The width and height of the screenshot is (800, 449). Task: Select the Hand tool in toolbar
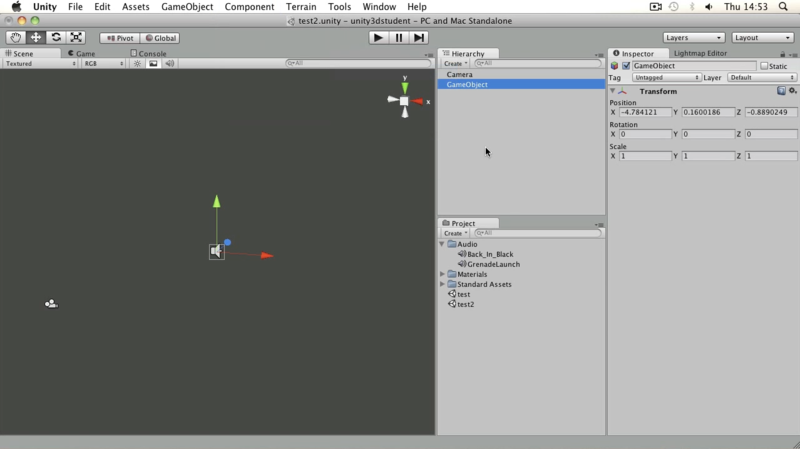coord(16,37)
